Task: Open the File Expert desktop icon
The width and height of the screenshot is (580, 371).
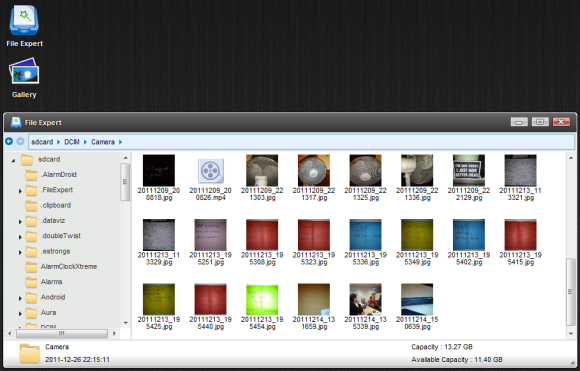Action: point(24,26)
